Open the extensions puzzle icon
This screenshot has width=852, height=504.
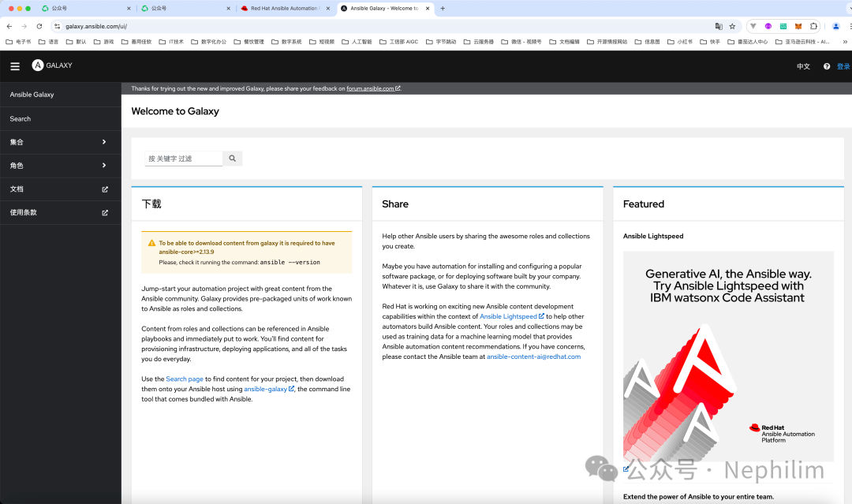tap(813, 26)
